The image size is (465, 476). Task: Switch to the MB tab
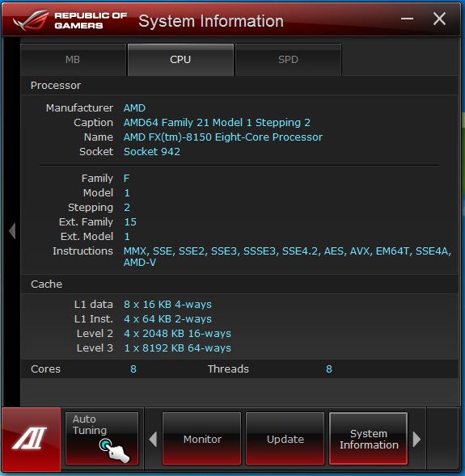click(x=73, y=60)
